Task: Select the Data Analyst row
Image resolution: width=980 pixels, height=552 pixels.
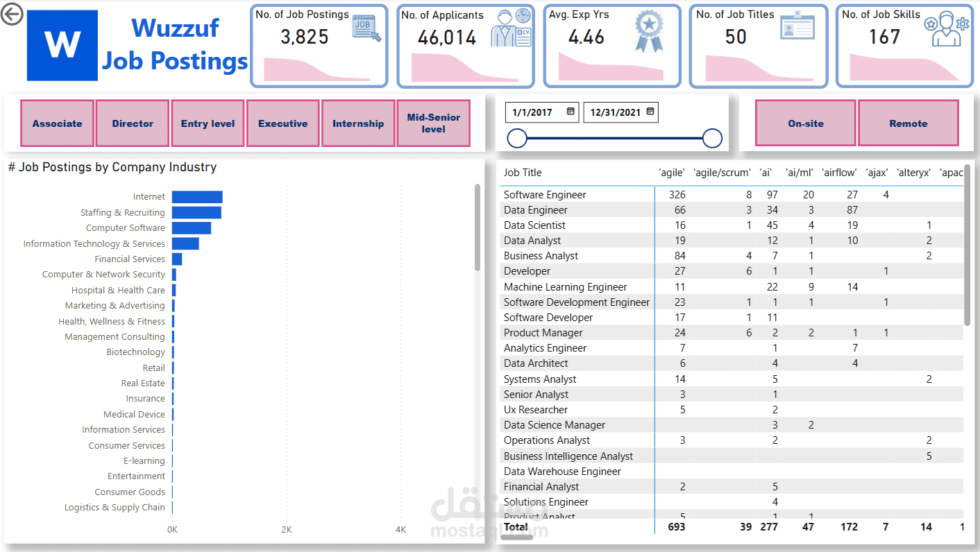Action: [x=732, y=241]
